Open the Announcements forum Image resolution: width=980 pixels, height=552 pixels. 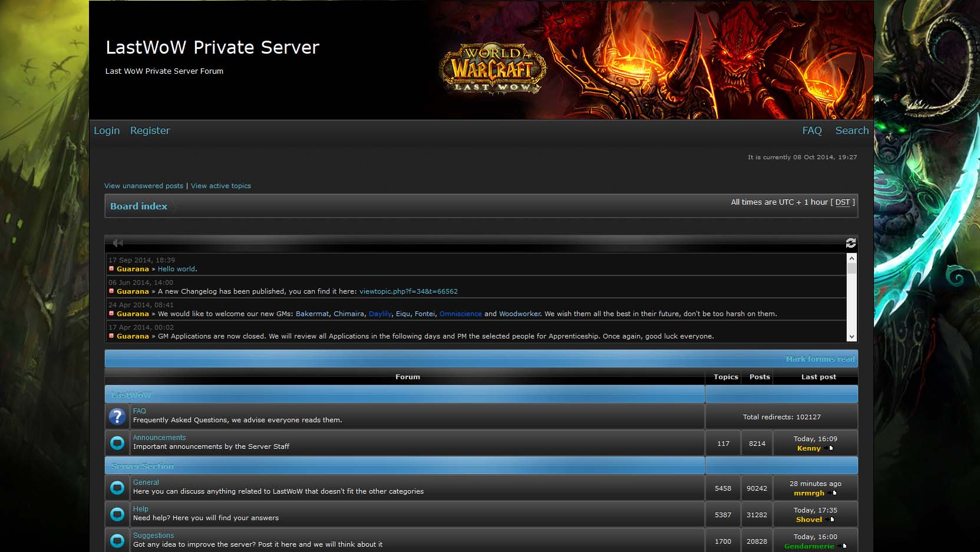(159, 438)
